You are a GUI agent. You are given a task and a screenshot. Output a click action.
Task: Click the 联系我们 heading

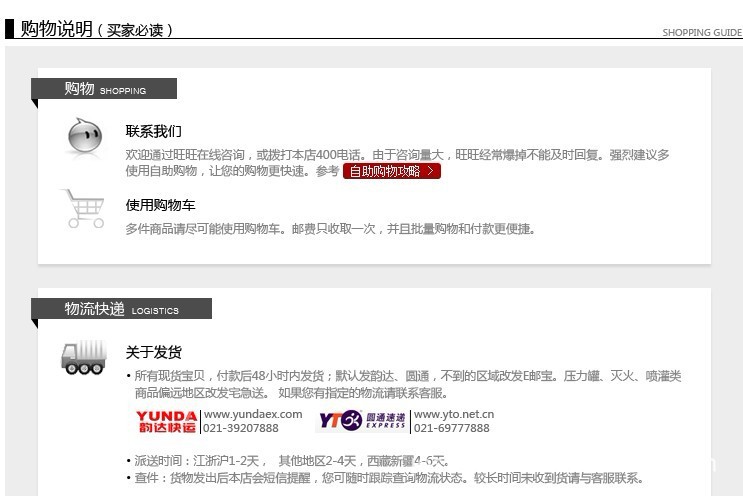154,131
